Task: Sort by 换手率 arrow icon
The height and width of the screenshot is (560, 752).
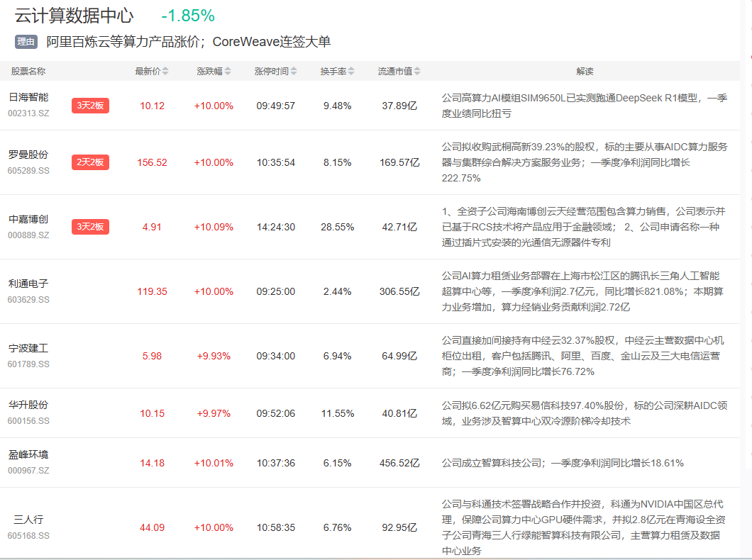Action: (x=351, y=72)
